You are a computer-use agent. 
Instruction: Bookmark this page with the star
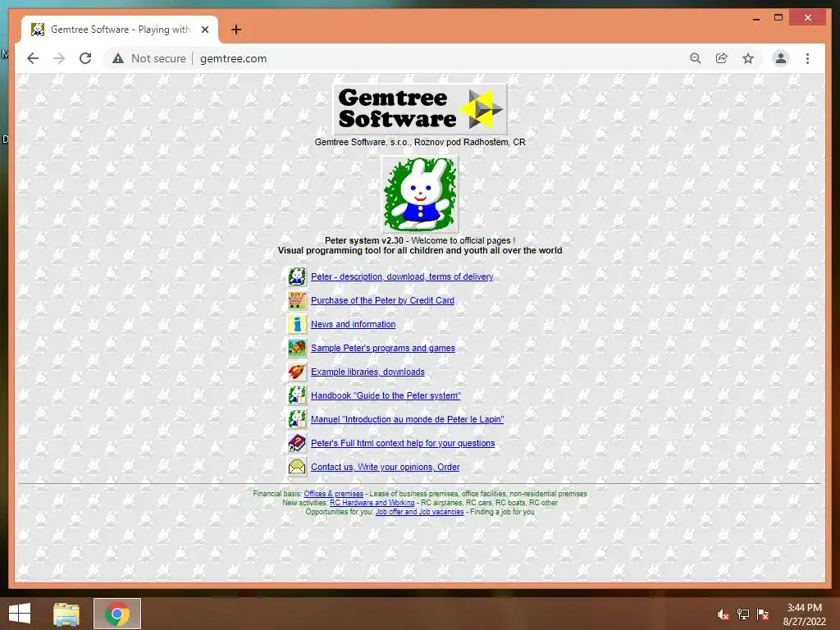(x=748, y=58)
